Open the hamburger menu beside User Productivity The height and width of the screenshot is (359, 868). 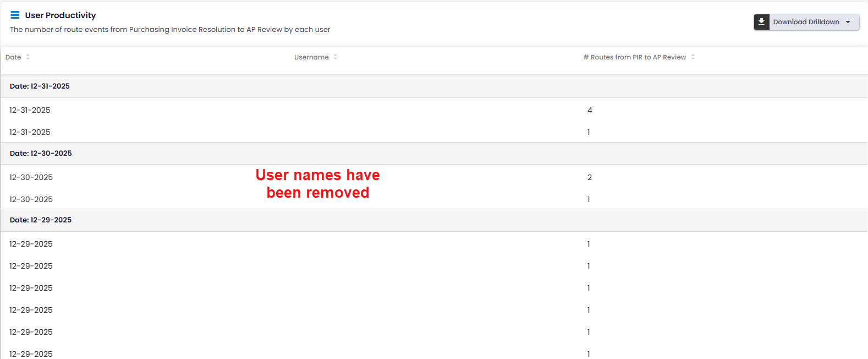pyautogui.click(x=15, y=15)
